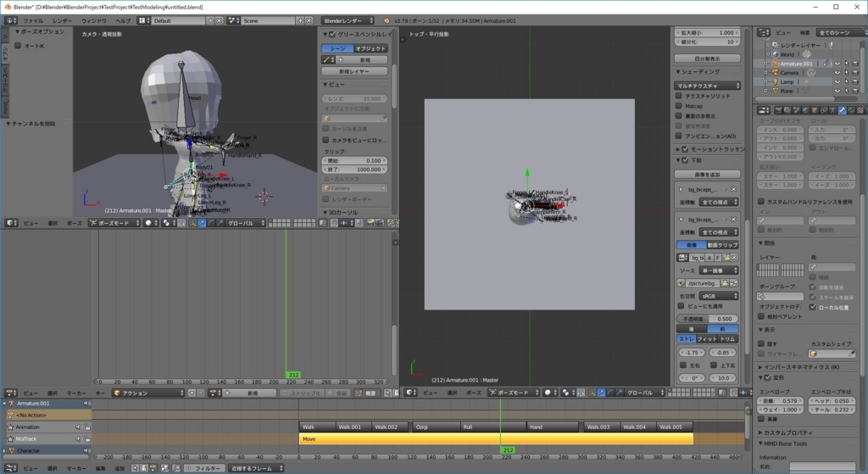Image resolution: width=868 pixels, height=474 pixels.
Task: Click the Blender info editor-type icon in the top bar
Action: coord(10,20)
